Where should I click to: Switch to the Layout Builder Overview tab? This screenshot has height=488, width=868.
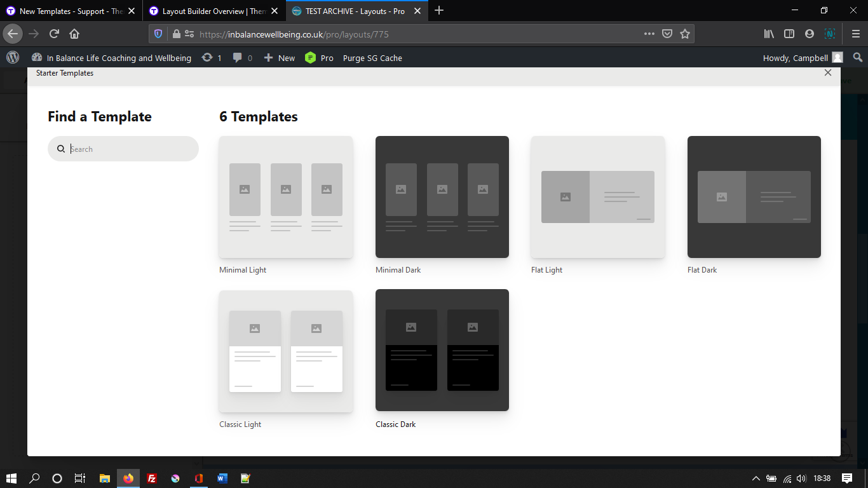pos(214,11)
